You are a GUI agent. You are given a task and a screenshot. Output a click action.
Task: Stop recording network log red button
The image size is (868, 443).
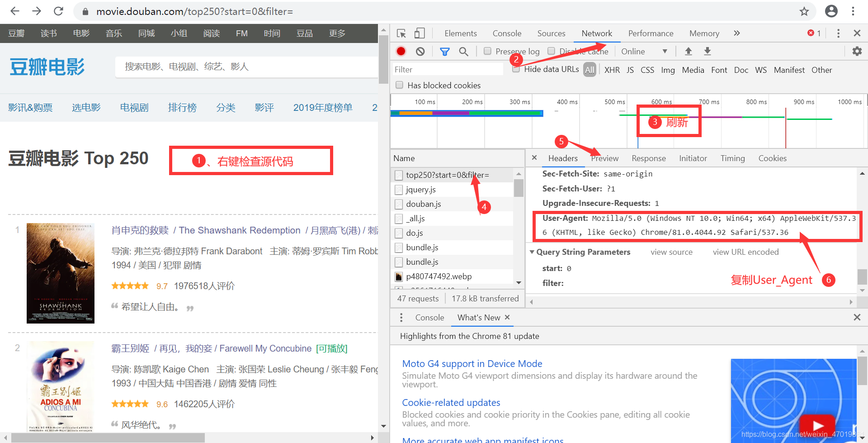[401, 51]
